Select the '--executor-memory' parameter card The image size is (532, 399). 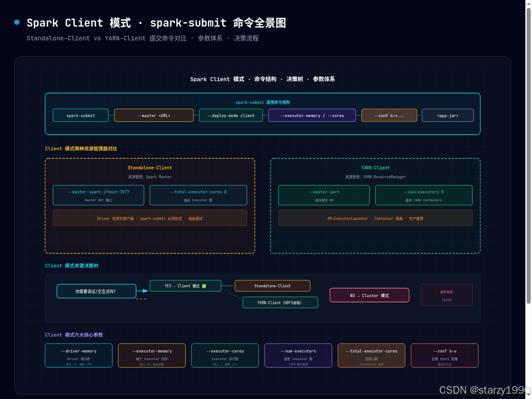pos(152,356)
